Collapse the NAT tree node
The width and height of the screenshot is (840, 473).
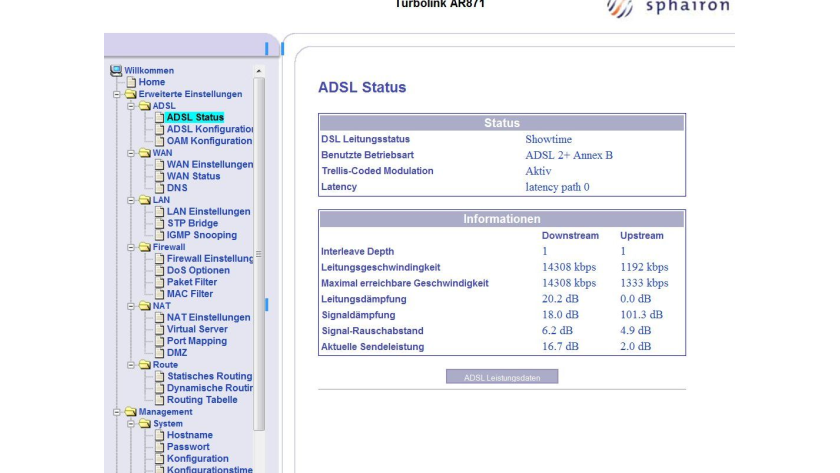coord(131,306)
